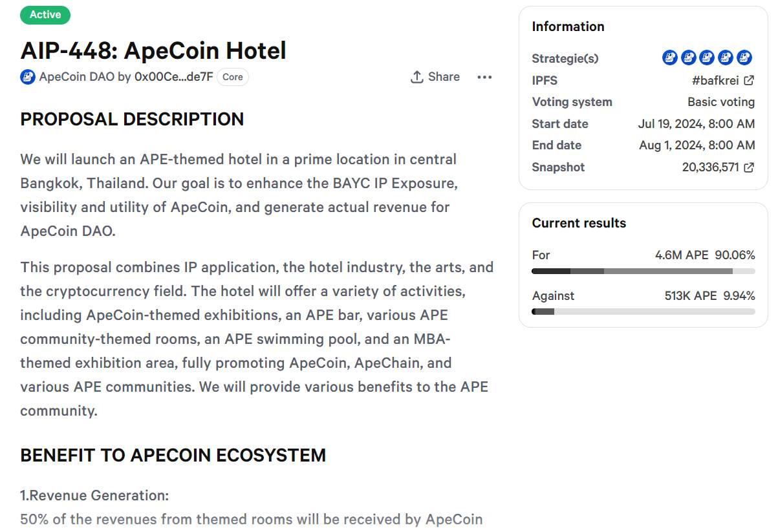The height and width of the screenshot is (532, 778).
Task: Click the ApeCoin DAO avatar icon
Action: click(x=28, y=77)
